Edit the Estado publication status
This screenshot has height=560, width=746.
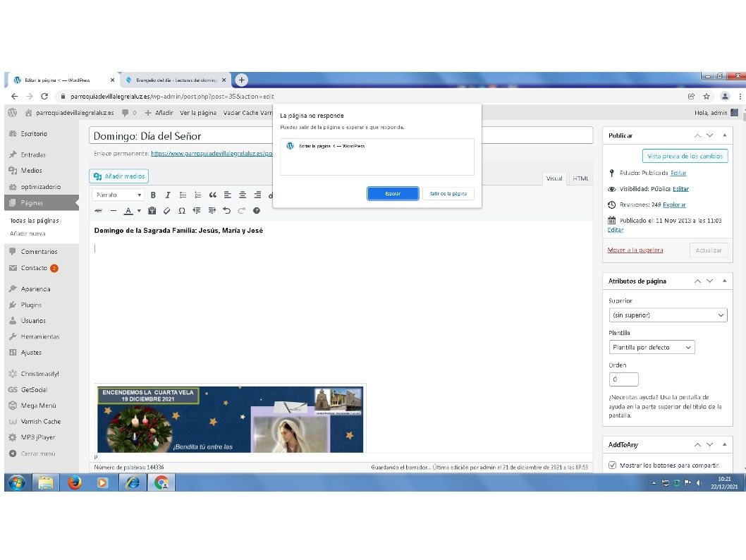click(x=678, y=174)
